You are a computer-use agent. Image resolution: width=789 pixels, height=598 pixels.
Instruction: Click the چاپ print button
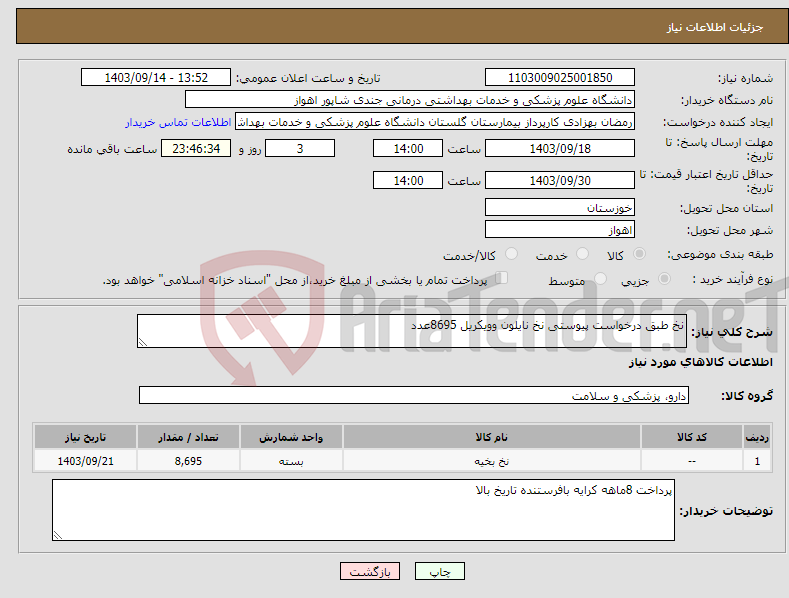point(440,571)
